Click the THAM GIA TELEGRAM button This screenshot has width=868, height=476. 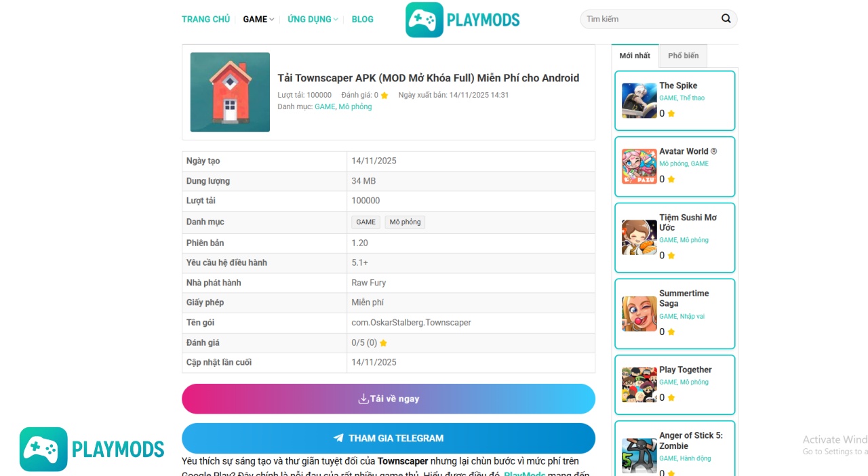coord(389,438)
